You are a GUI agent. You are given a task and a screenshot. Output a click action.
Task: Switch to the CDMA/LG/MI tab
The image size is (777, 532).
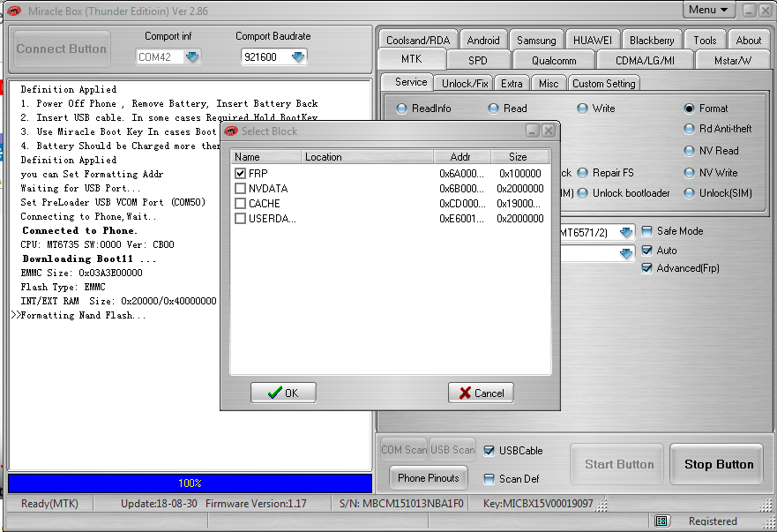[x=645, y=60]
